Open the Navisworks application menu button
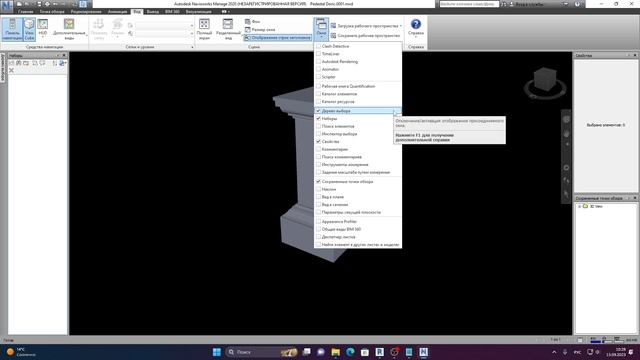Image resolution: width=640 pixels, height=360 pixels. [7, 6]
